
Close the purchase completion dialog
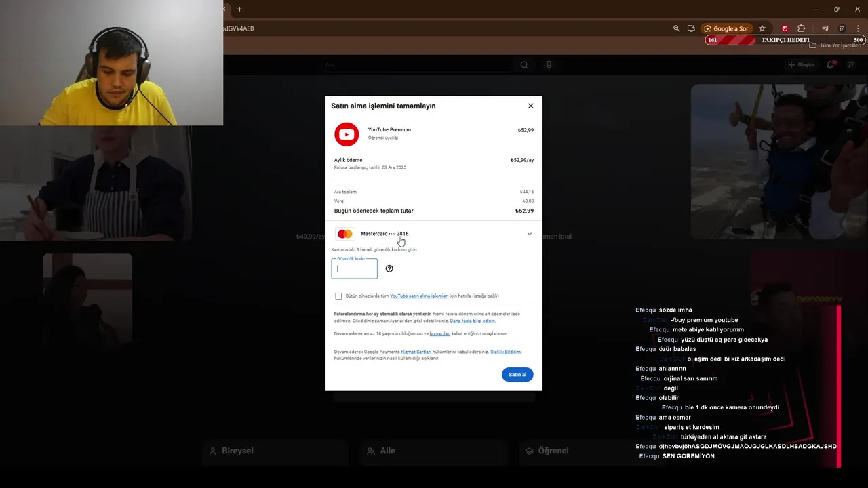pos(530,106)
